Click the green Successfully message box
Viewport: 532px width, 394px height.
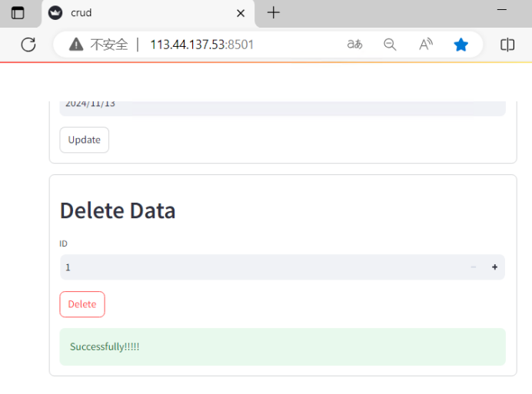click(282, 346)
